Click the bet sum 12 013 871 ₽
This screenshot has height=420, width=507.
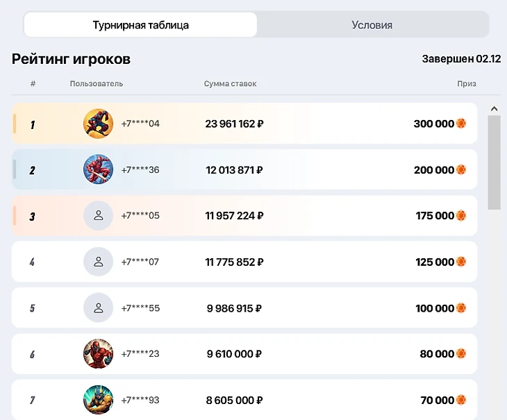tap(235, 170)
